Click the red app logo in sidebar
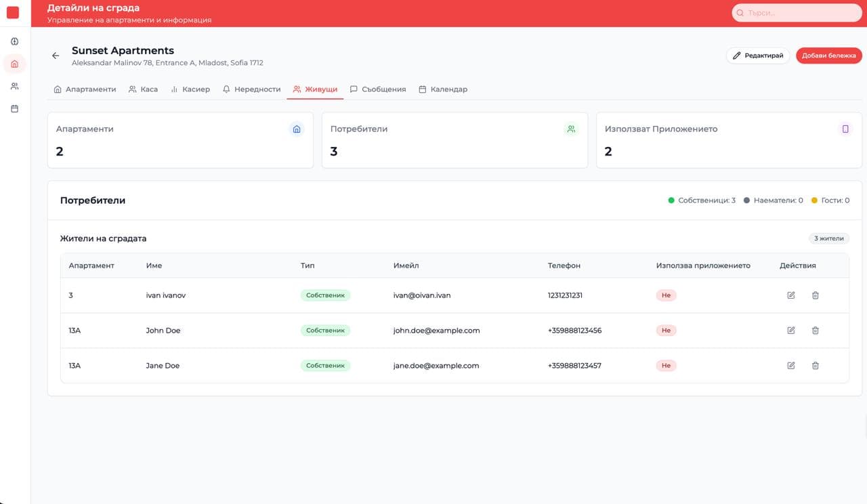Image resolution: width=867 pixels, height=504 pixels. tap(13, 12)
